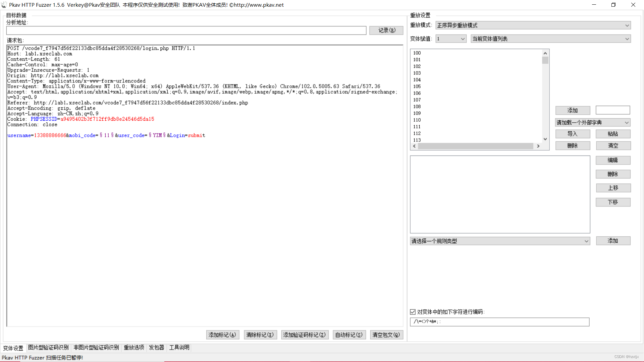This screenshot has width=644, height=362.
Task: Click the 添加验证码标记(Z) button
Action: coord(305,335)
